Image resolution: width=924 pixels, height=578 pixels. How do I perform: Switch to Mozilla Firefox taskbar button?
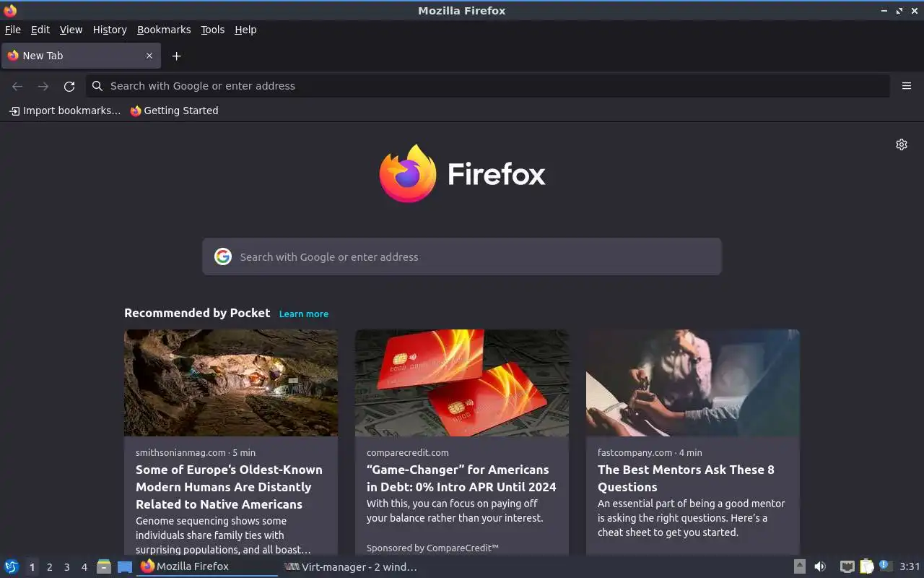207,566
